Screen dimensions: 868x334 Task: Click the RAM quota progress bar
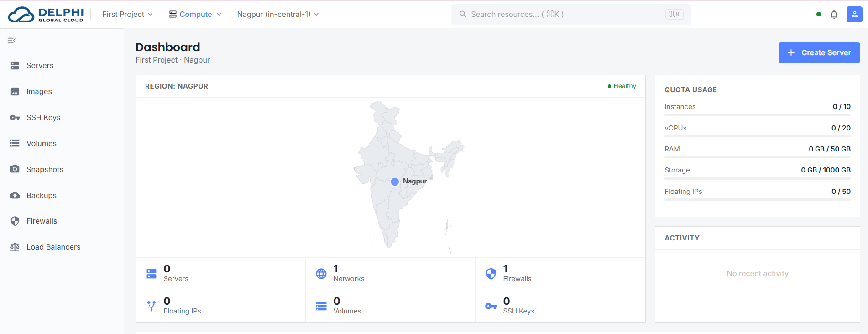tap(758, 157)
